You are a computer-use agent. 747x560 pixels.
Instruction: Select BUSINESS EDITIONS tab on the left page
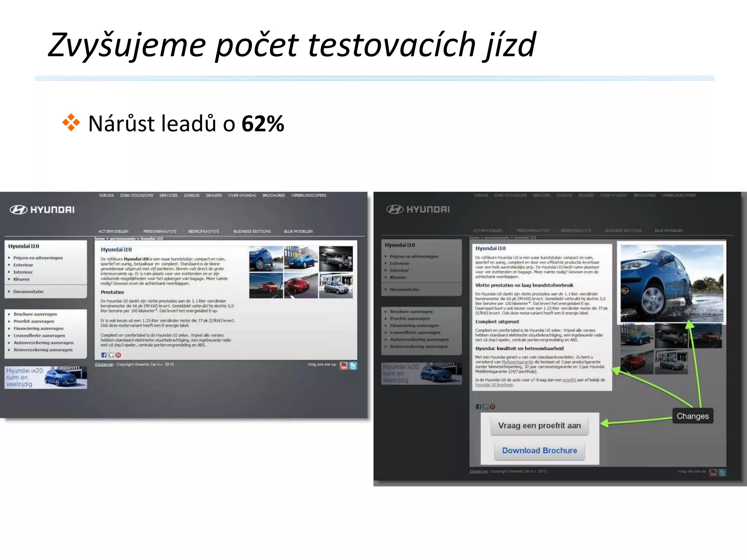(x=252, y=231)
